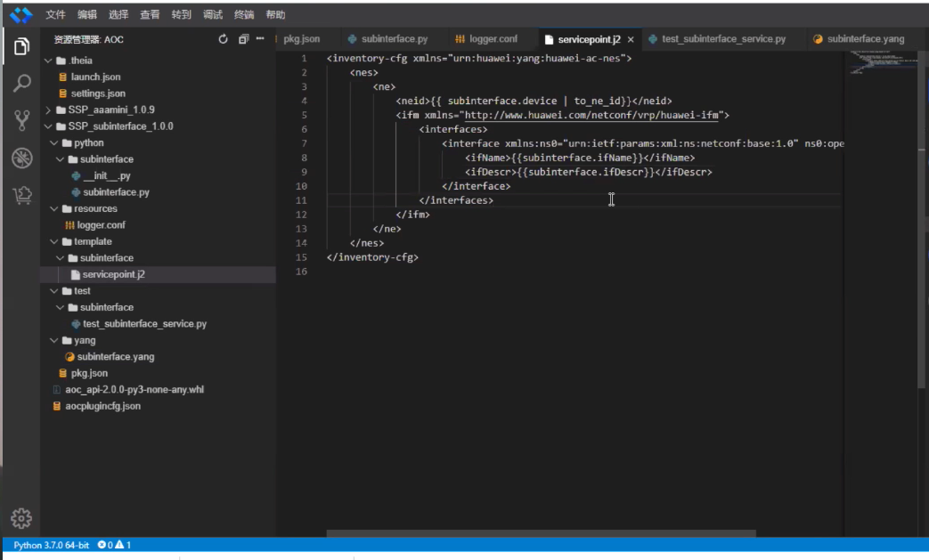Switch to subinterface.py tab
This screenshot has height=560, width=929.
(x=394, y=39)
